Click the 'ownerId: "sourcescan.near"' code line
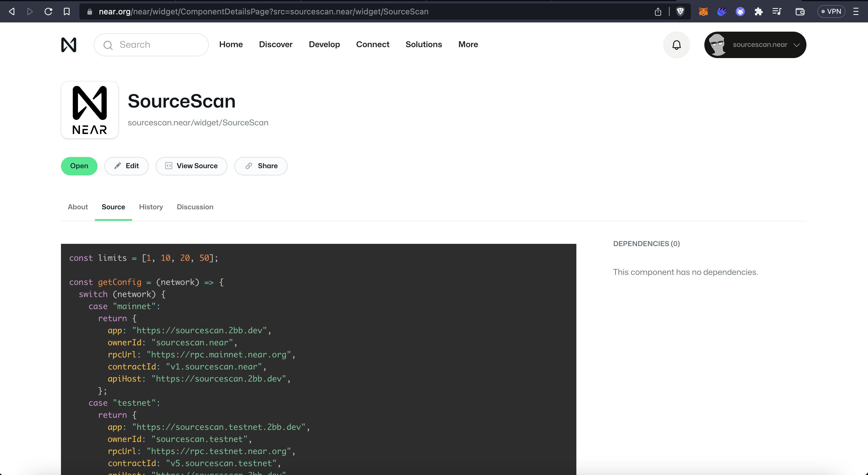 [x=173, y=343]
